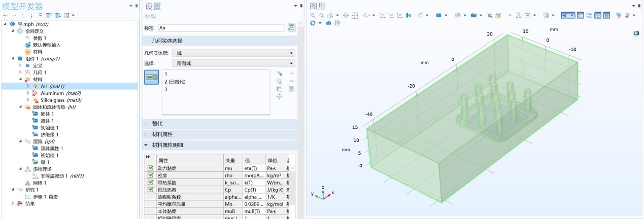
Task: Switch to YZ view icon
Action: [x=391, y=15]
